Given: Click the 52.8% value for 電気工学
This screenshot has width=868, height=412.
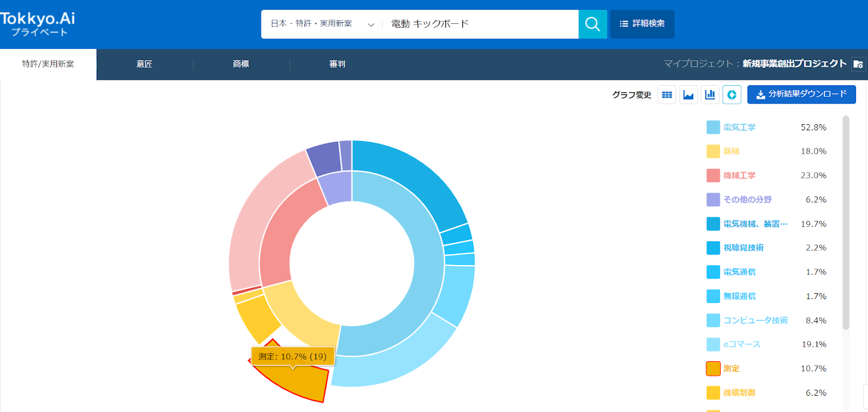Looking at the screenshot, I should click(813, 128).
